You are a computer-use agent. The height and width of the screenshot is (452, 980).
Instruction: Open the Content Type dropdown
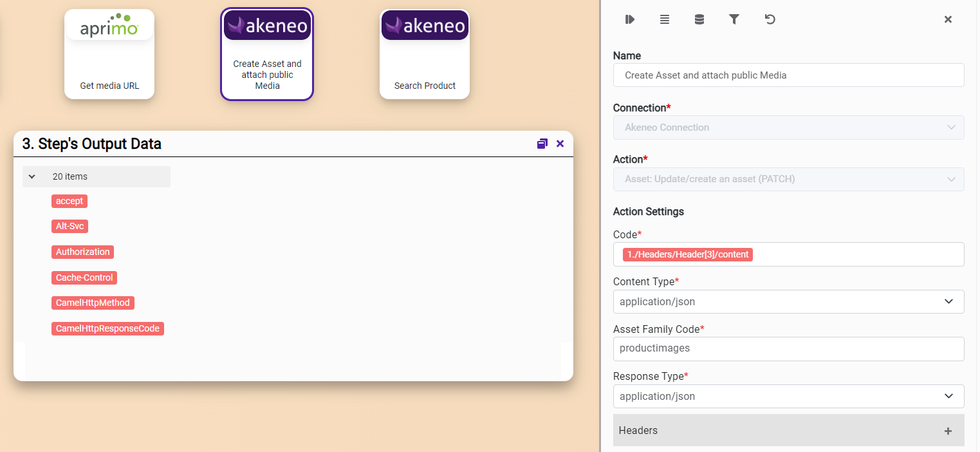[788, 301]
